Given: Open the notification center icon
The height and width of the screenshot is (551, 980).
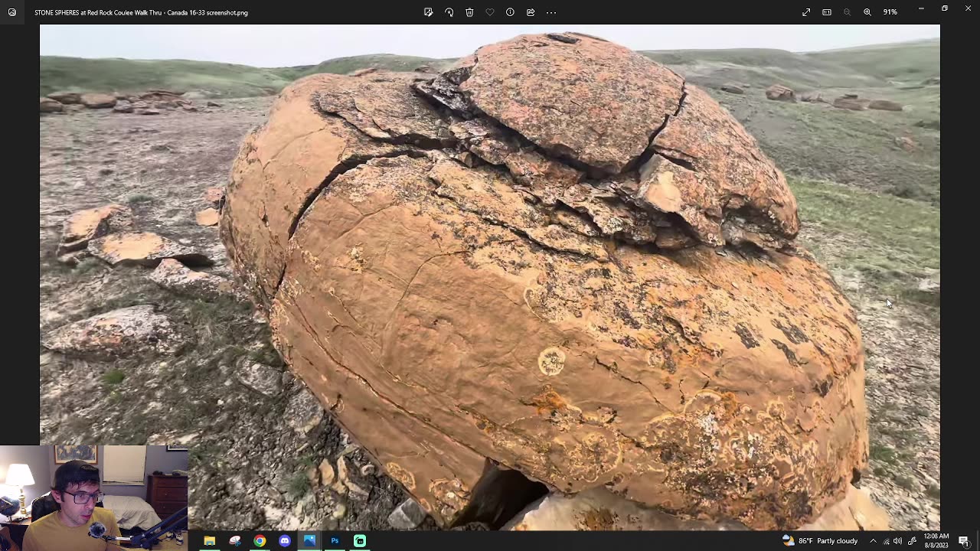Looking at the screenshot, I should (x=964, y=541).
